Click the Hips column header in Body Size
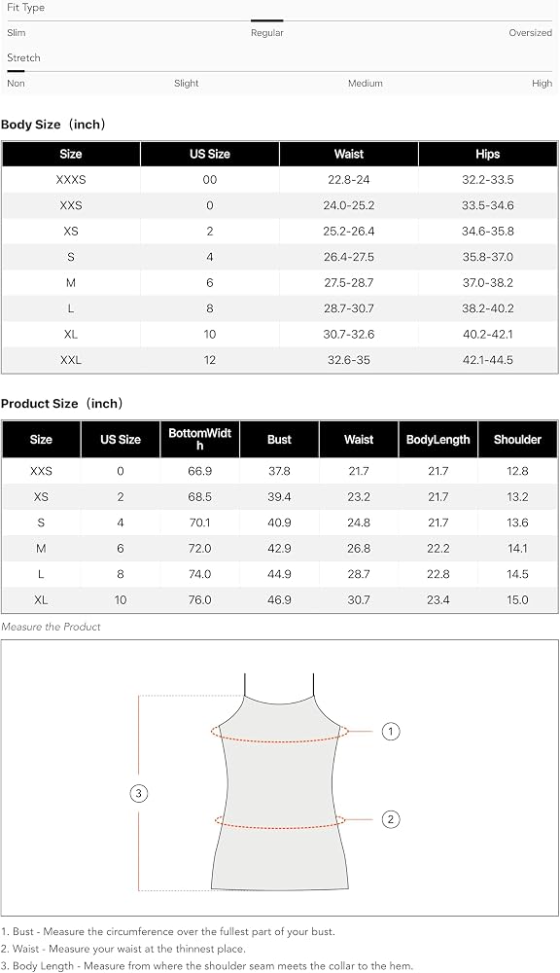This screenshot has height=973, width=560. click(x=488, y=154)
